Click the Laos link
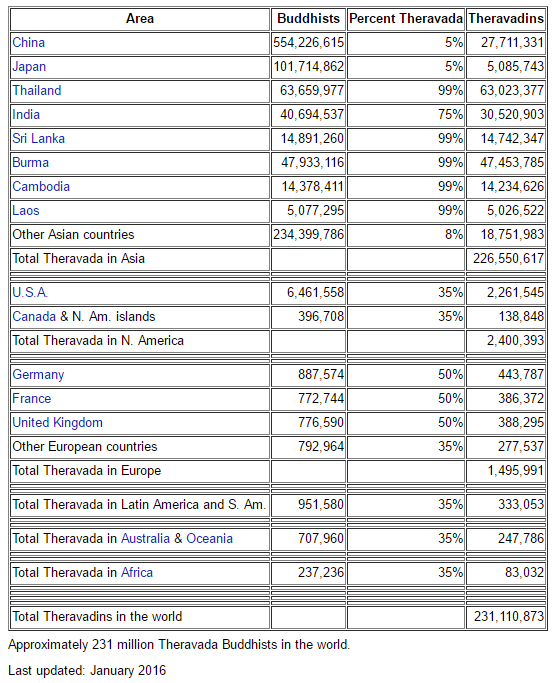553x683 pixels. (26, 210)
